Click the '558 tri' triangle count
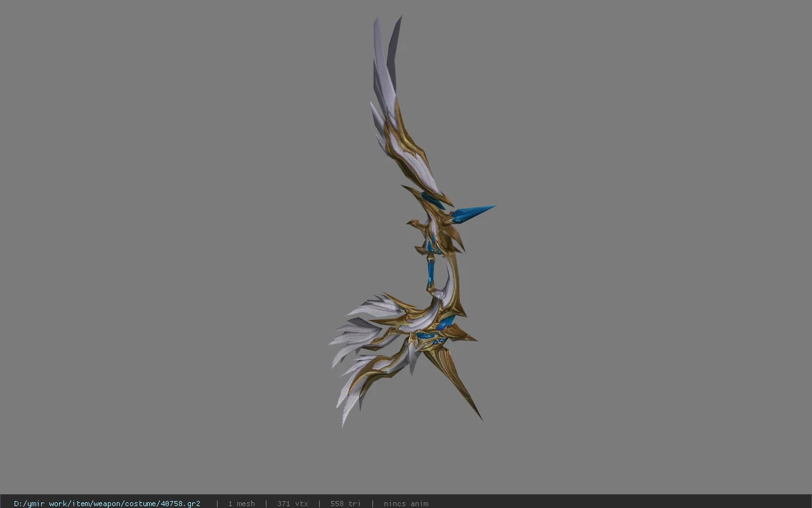Image resolution: width=812 pixels, height=508 pixels. coord(346,504)
